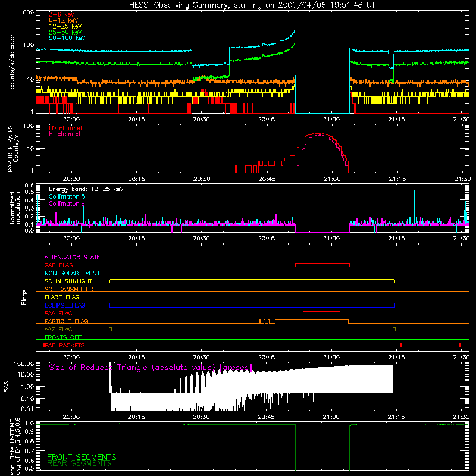Select the FRONTS_OFF flag label
Screen dimensions: 476x476
[63, 337]
